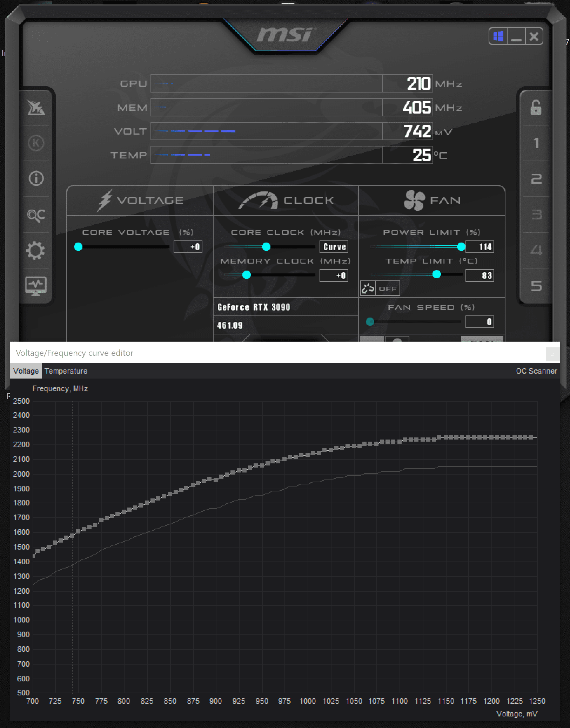Click the 2500 label on frequency axis
Image resolution: width=570 pixels, height=728 pixels.
click(21, 401)
